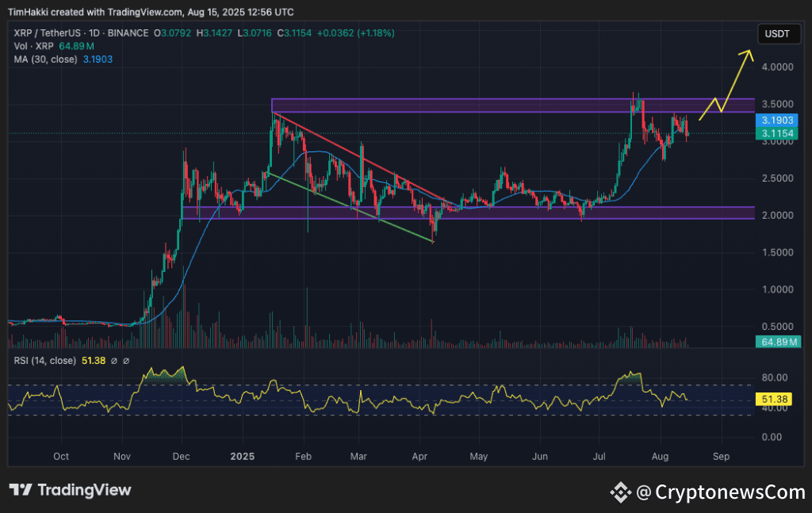
Task: Click the 40.00 RSI axis tick
Action: click(x=775, y=408)
